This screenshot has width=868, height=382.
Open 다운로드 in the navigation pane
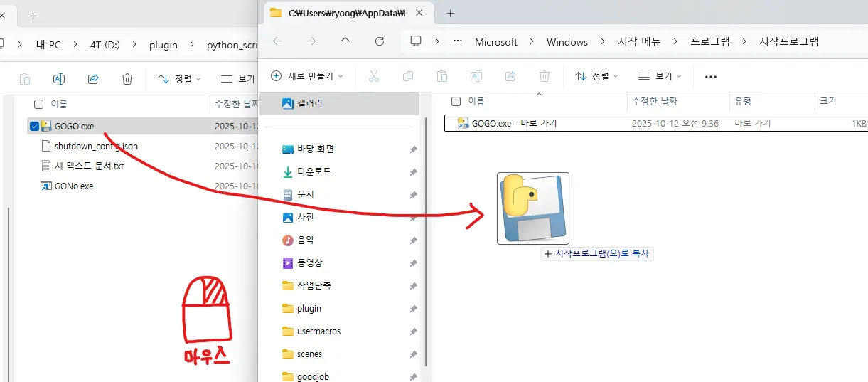tap(314, 171)
